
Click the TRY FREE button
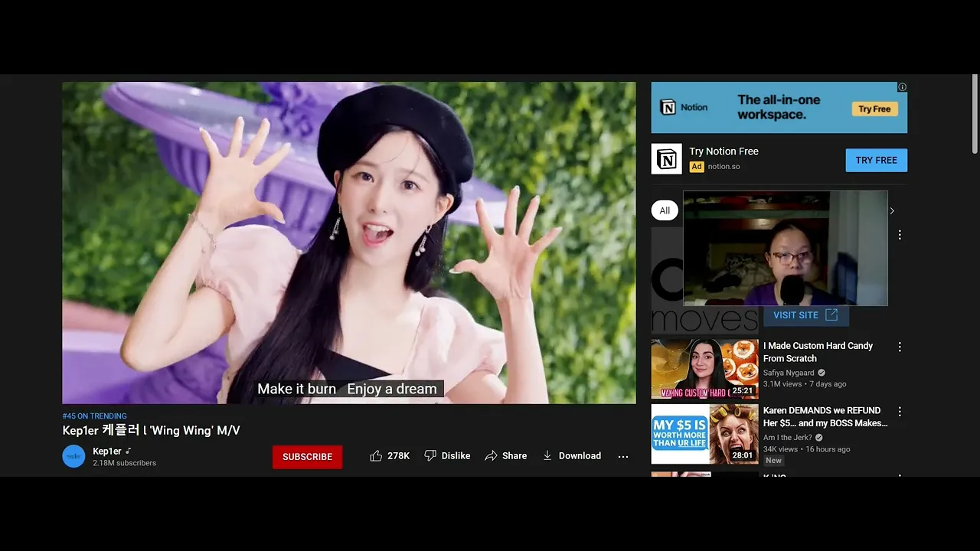click(876, 161)
